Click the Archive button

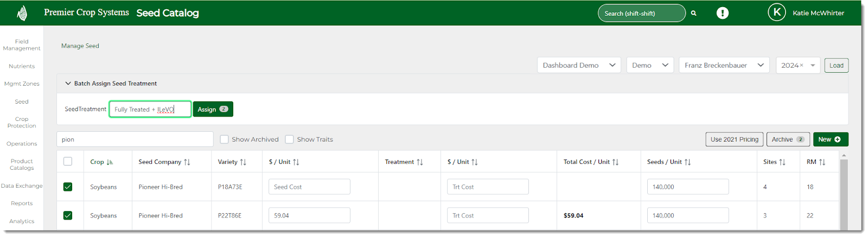788,139
